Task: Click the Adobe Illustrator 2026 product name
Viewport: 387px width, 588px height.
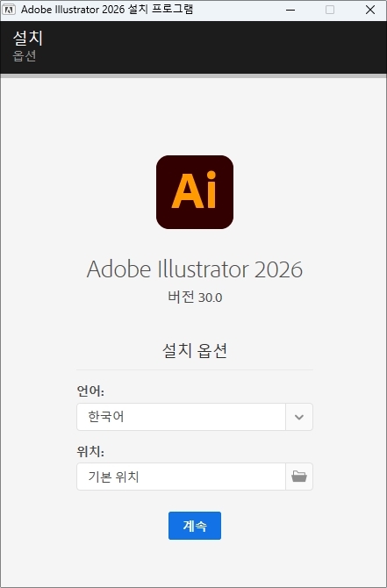Action: point(195,269)
